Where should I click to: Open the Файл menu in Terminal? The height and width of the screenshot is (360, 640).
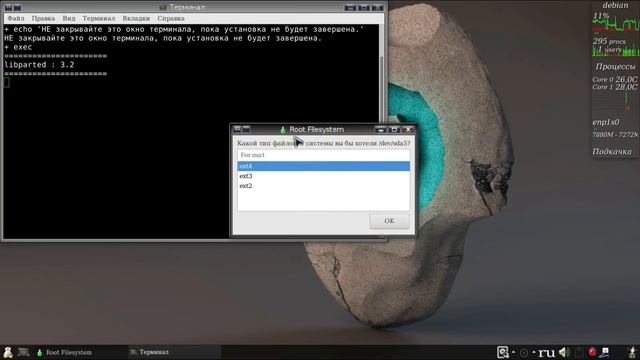click(x=16, y=18)
